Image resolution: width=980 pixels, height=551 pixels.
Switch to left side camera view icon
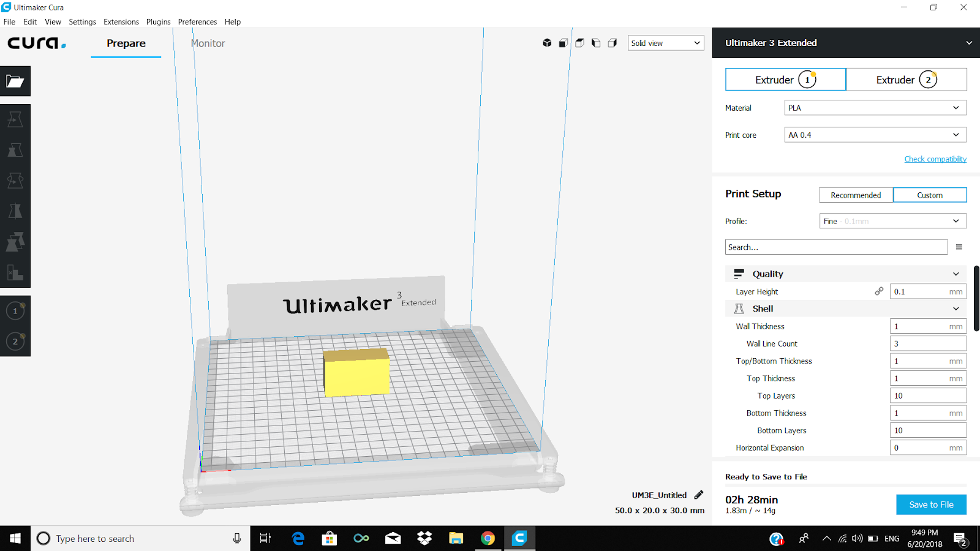click(x=596, y=43)
